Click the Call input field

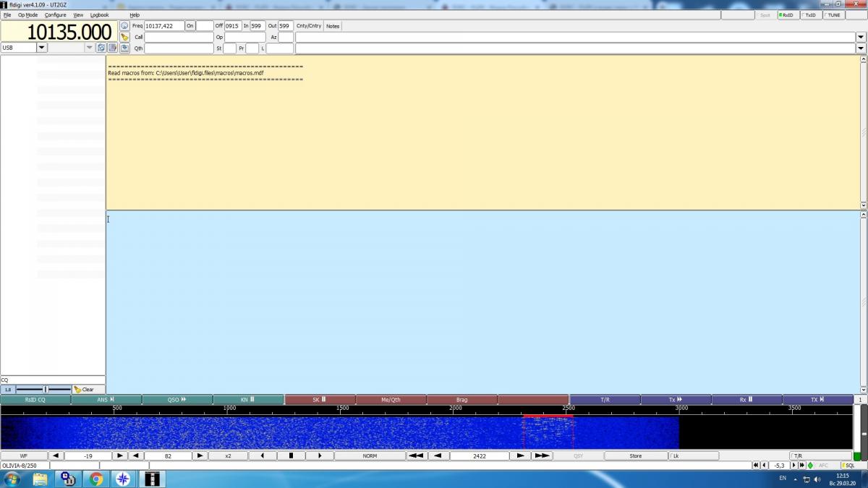click(x=179, y=37)
